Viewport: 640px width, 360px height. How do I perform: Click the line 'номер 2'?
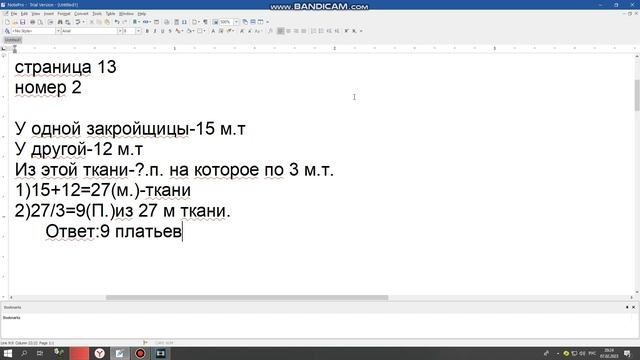click(48, 87)
